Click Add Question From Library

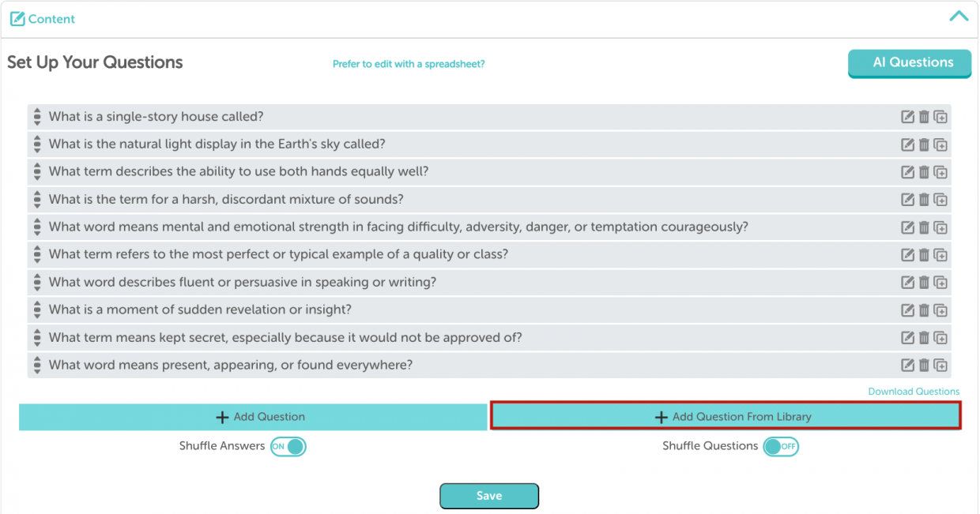coord(726,416)
